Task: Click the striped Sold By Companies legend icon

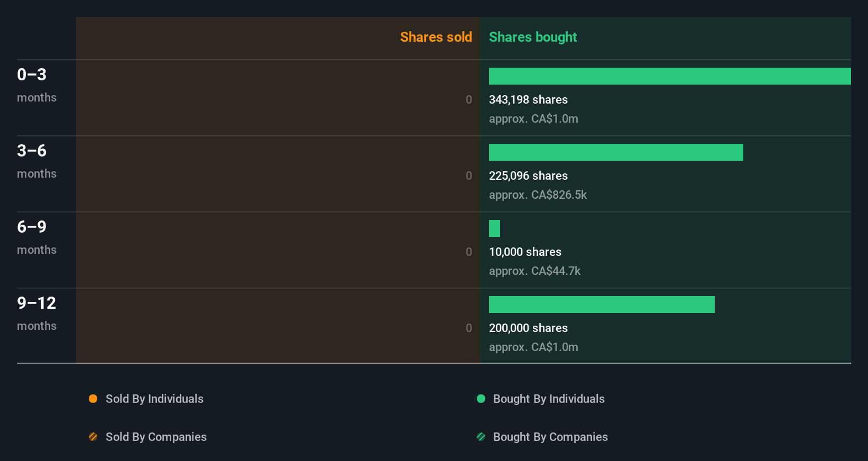Action: click(93, 437)
